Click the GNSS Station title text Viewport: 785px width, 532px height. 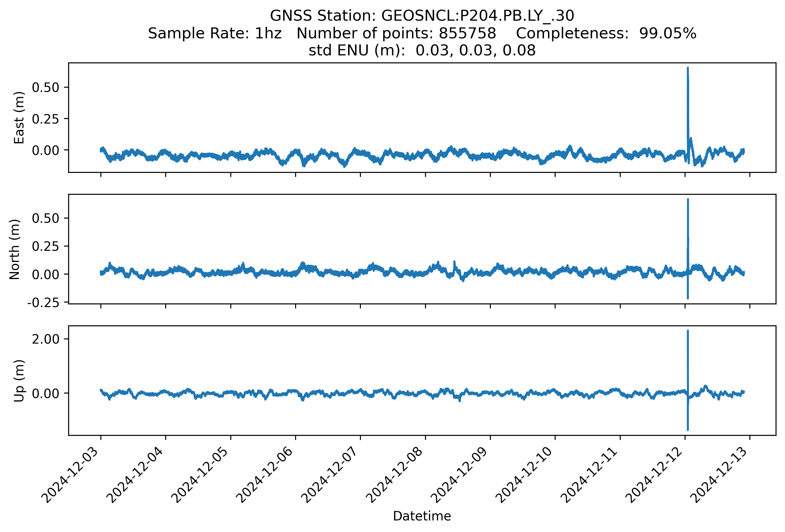[422, 16]
